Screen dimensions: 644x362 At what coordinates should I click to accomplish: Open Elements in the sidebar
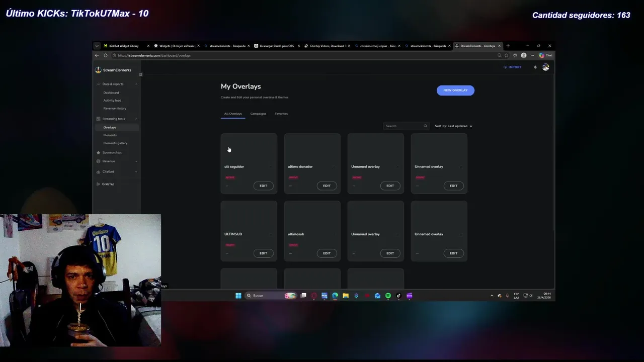click(x=110, y=135)
